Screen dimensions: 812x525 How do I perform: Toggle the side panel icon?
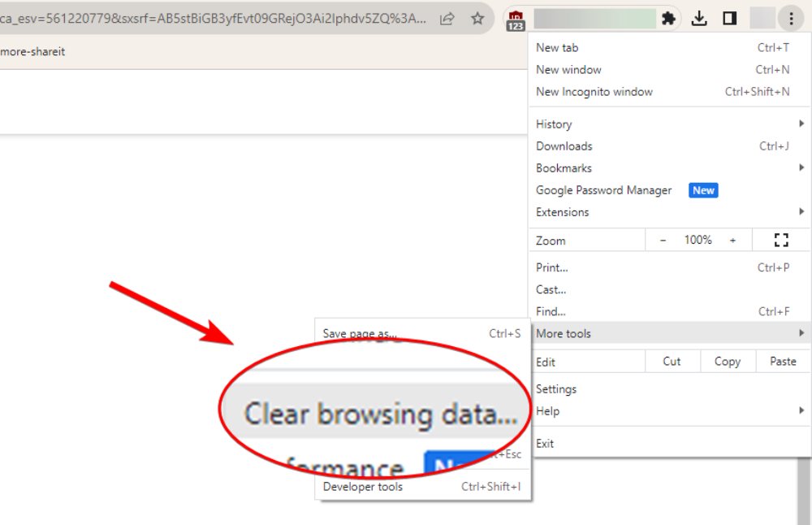[x=729, y=19]
